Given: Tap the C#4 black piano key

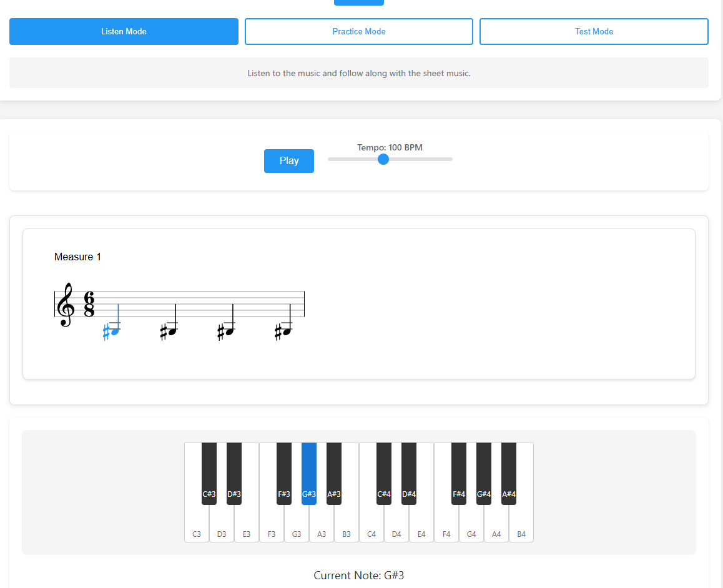Looking at the screenshot, I should [x=383, y=474].
